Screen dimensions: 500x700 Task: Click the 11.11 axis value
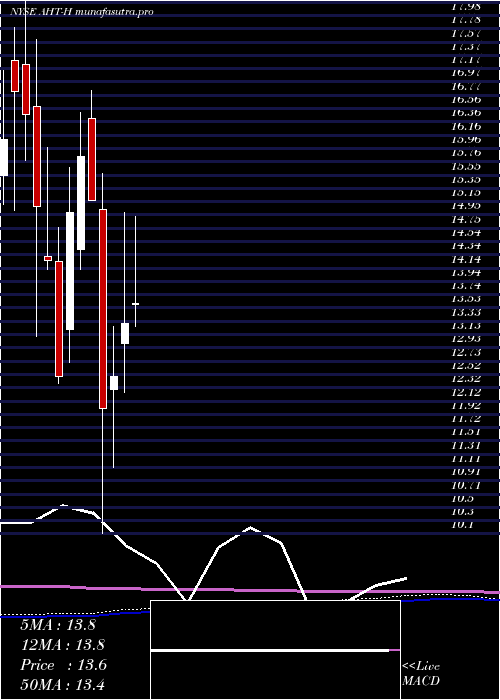(x=466, y=459)
